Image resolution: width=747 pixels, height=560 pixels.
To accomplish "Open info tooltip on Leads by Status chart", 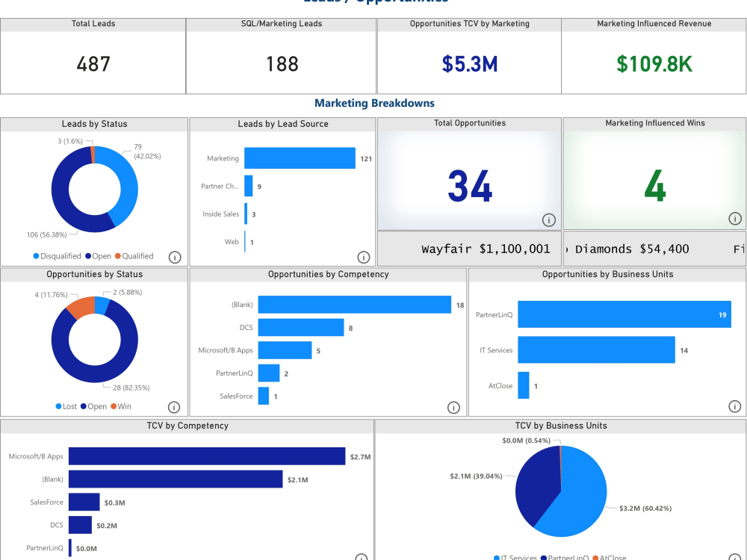I will pyautogui.click(x=175, y=256).
